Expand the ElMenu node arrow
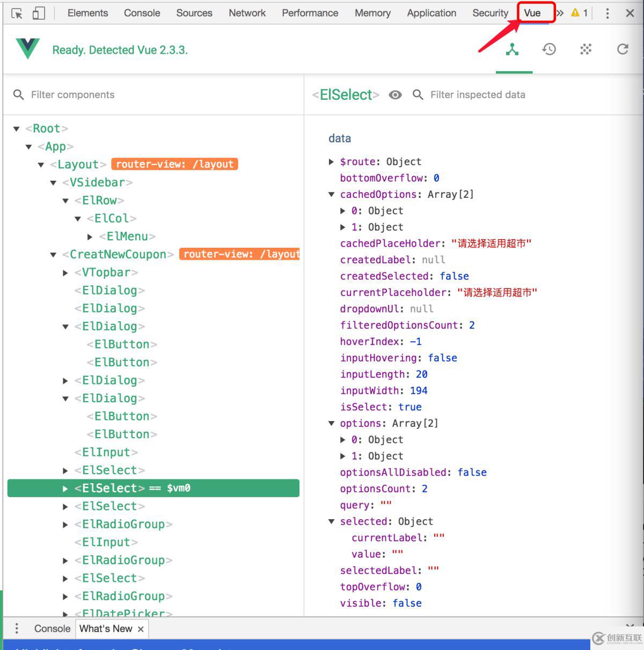644x650 pixels. [90, 237]
